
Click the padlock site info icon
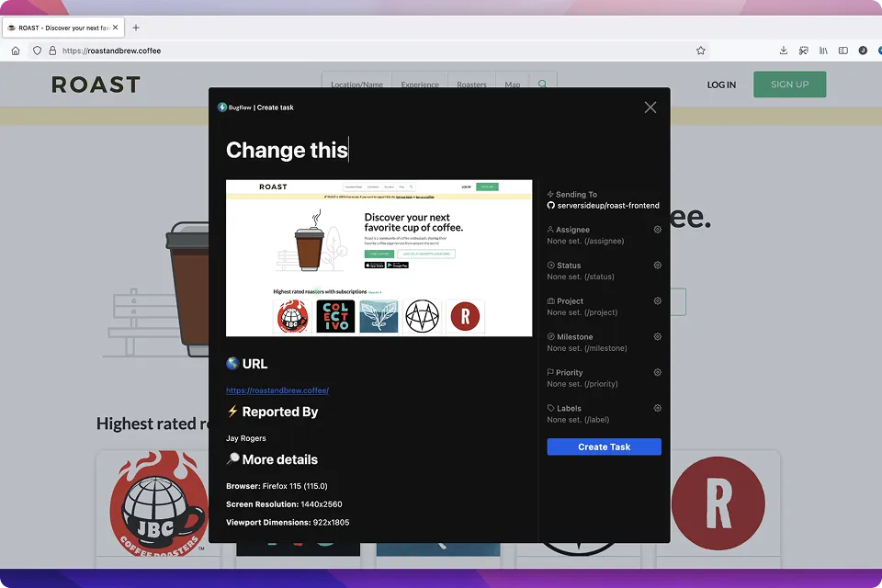[52, 51]
